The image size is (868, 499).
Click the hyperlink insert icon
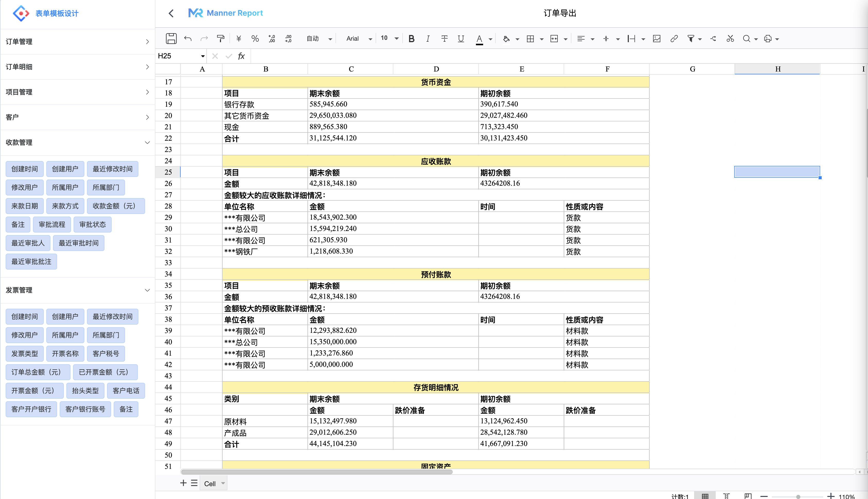click(674, 38)
